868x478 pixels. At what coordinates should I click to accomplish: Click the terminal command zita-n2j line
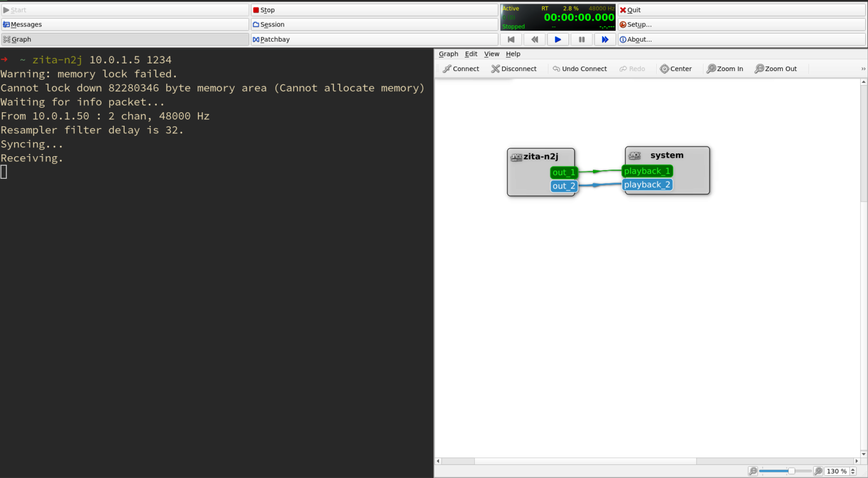[x=101, y=60]
